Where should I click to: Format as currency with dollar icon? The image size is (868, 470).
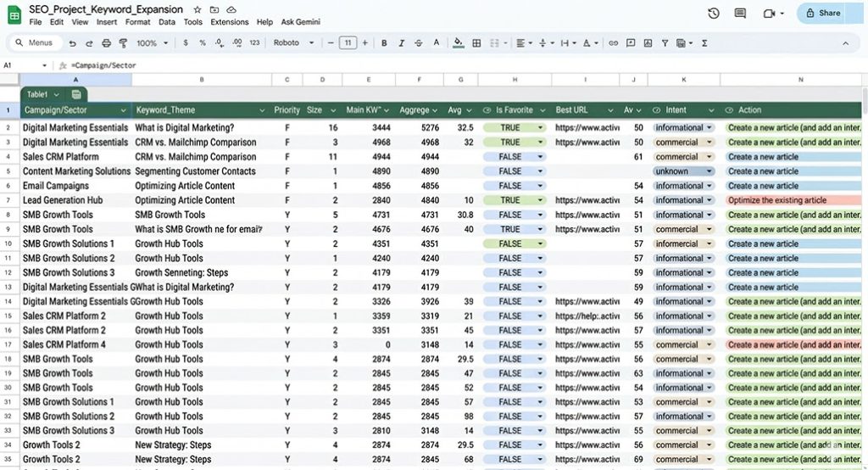click(186, 42)
